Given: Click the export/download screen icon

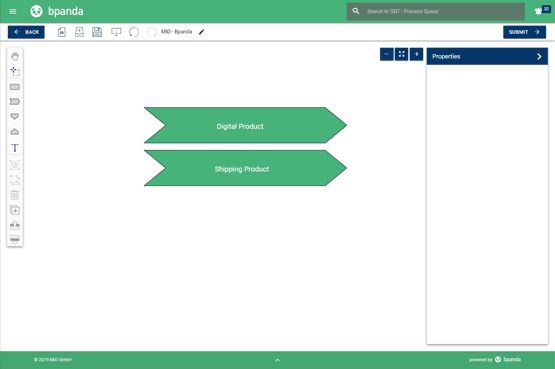Looking at the screenshot, I should click(116, 32).
